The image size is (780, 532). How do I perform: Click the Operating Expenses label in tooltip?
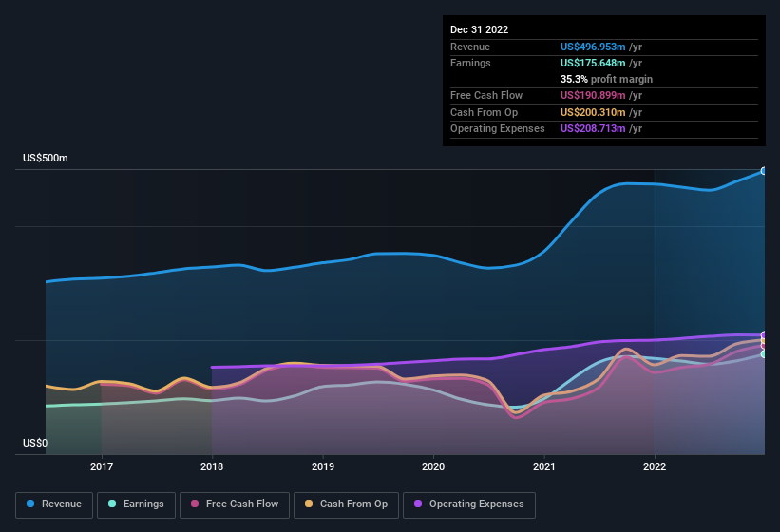coord(498,129)
